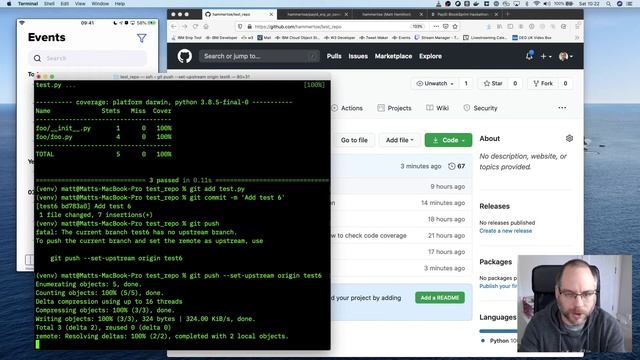
Task: Click in the Events search field
Action: click(87, 58)
